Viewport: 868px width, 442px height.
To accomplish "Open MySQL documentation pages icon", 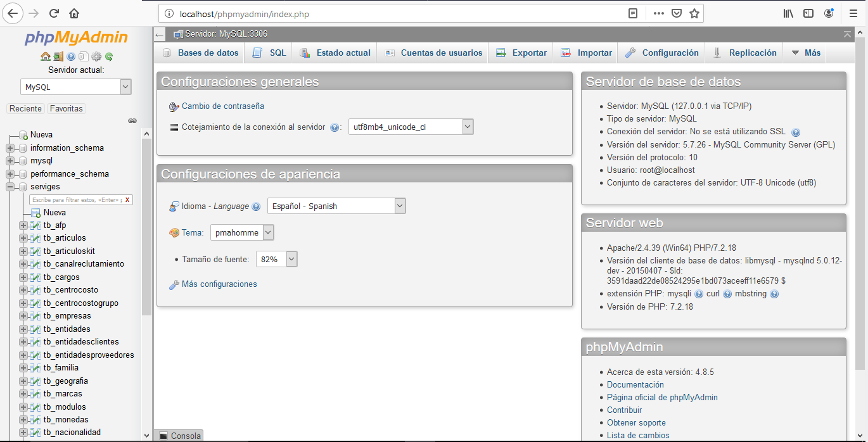I will 83,56.
